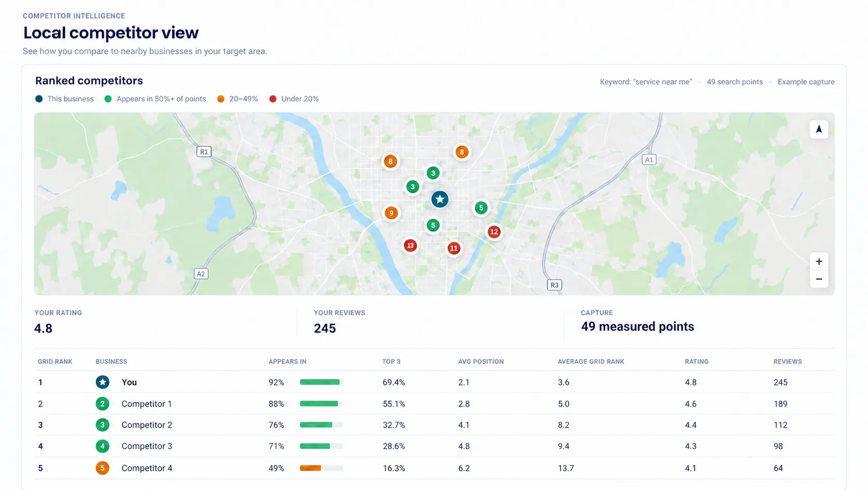
Task: Click the star icon in the You row
Action: click(102, 382)
